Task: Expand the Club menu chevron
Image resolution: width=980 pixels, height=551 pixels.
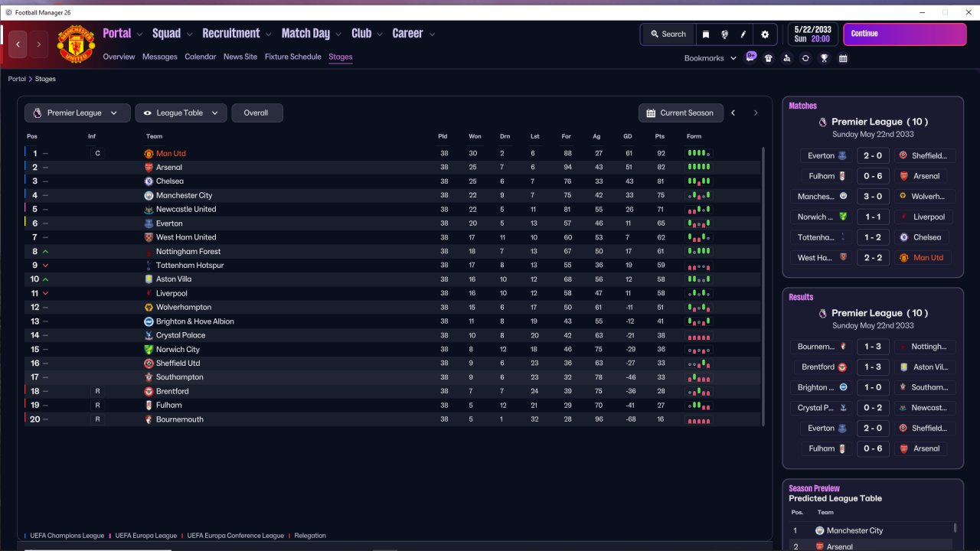Action: point(379,34)
